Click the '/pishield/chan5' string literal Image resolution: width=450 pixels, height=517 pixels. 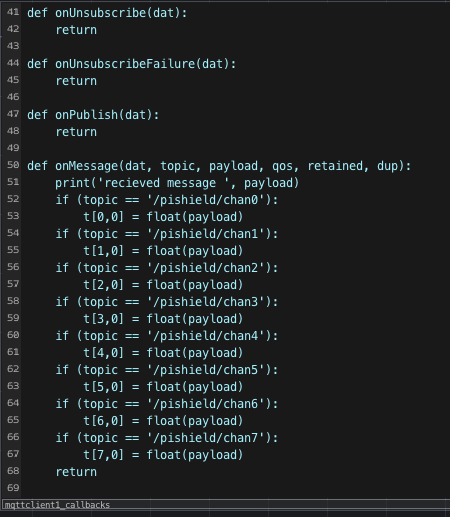(205, 370)
